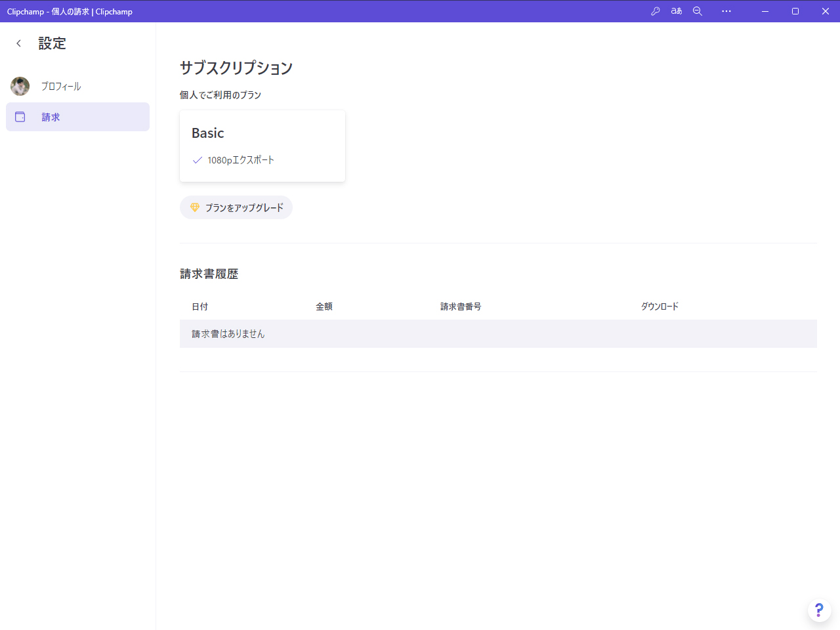Click the key icon in the title bar
Image resolution: width=840 pixels, height=630 pixels.
[x=655, y=10]
